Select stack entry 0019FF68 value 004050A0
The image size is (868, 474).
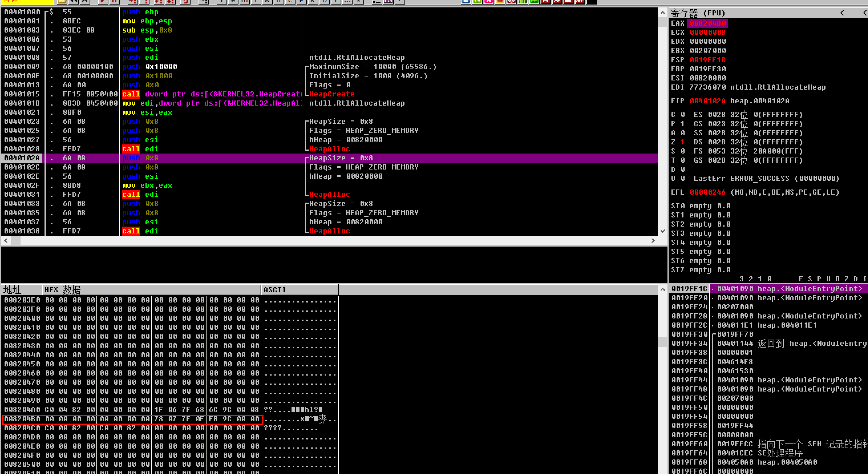pyautogui.click(x=769, y=462)
